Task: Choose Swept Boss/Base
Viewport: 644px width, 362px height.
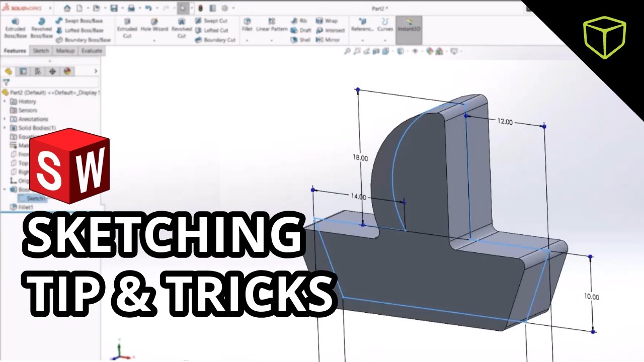Action: 79,21
